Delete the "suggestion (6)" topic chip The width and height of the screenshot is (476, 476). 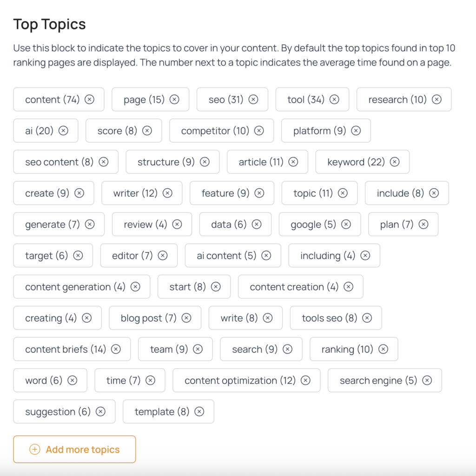point(100,412)
